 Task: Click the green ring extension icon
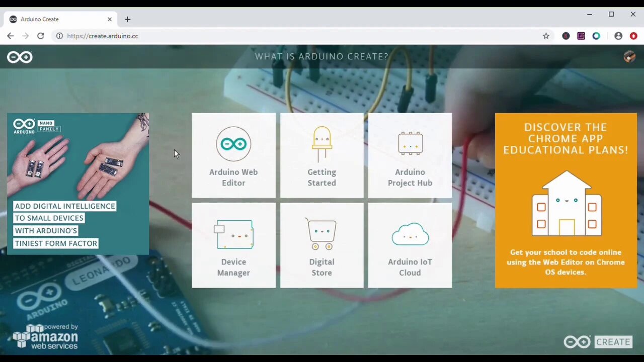tap(596, 36)
